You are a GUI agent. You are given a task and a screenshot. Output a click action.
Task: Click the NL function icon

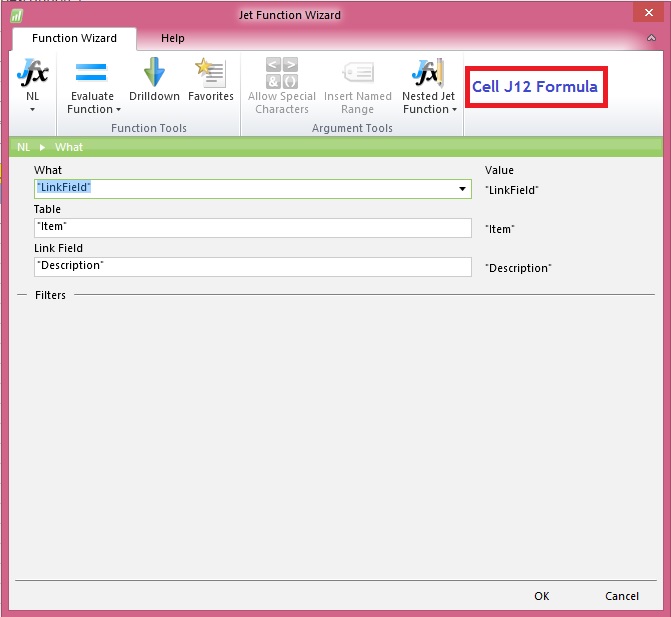[x=33, y=75]
